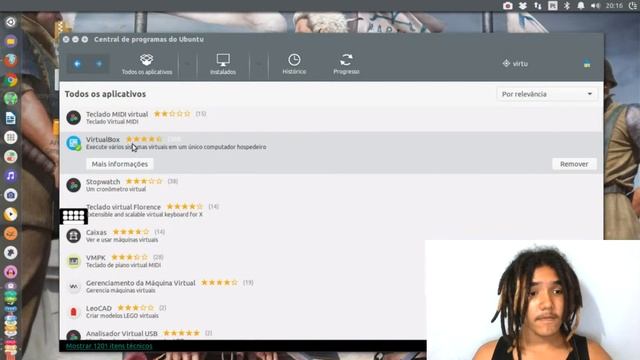
Task: Click the Remover button for VirtualBox
Action: pyautogui.click(x=574, y=164)
